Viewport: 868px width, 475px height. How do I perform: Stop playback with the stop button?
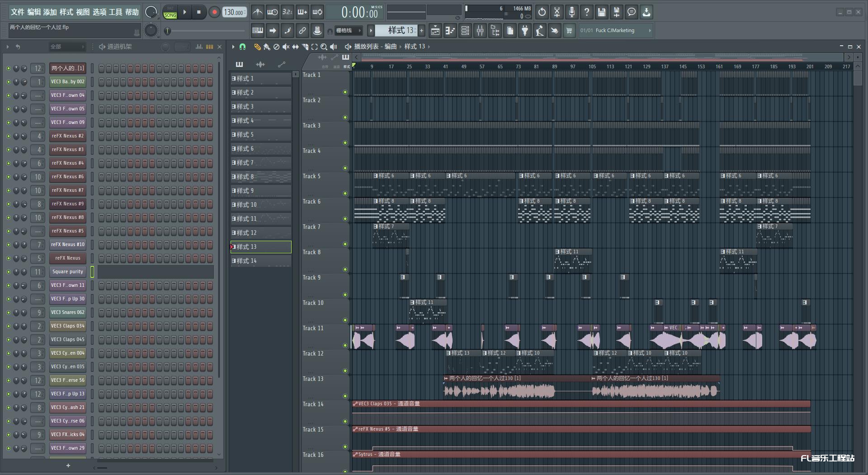point(199,12)
